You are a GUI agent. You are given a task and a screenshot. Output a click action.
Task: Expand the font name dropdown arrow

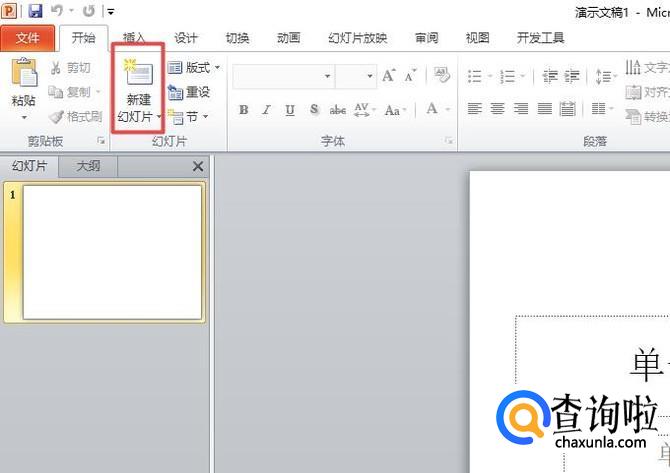[327, 76]
